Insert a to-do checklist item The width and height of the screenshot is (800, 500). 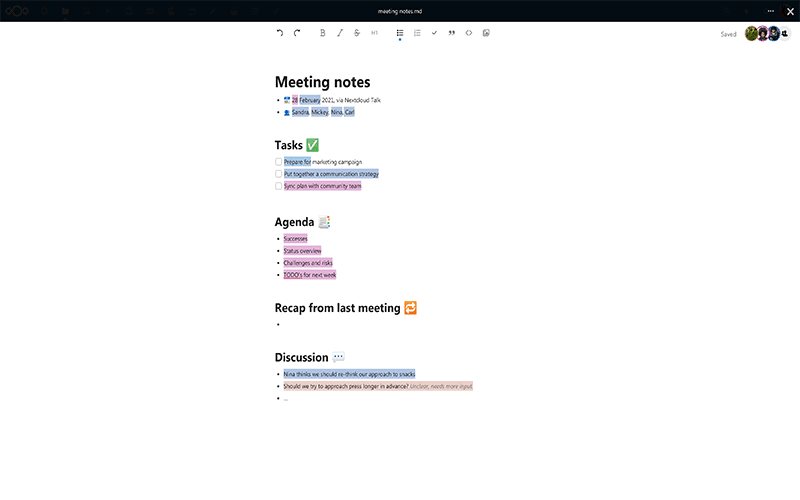(434, 33)
